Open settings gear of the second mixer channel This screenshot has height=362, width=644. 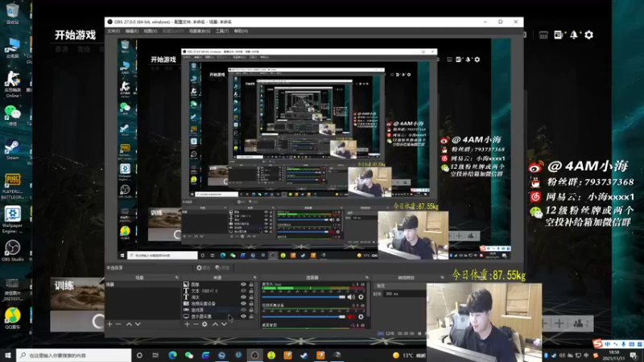tap(361, 317)
